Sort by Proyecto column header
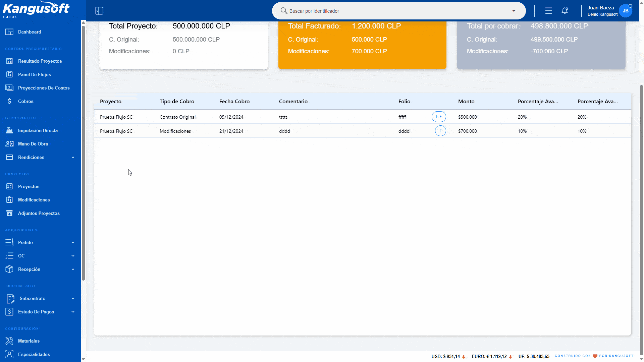 (111, 101)
